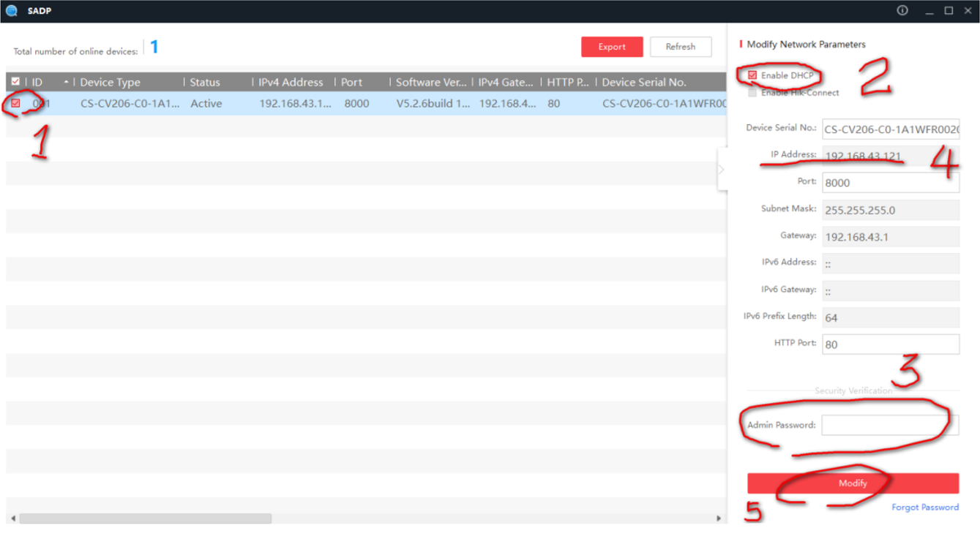Click the horizontal scrollbar thumb
The image size is (980, 536).
pyautogui.click(x=145, y=518)
